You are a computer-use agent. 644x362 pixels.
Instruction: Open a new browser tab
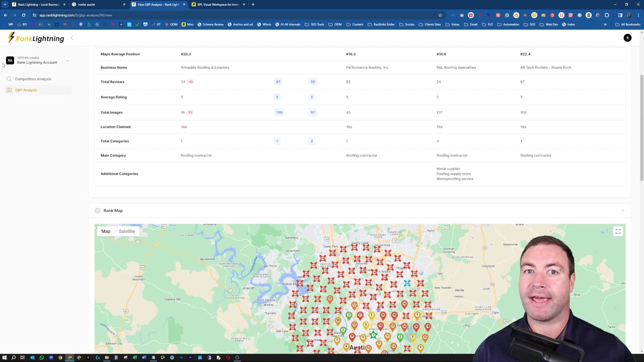253,5
